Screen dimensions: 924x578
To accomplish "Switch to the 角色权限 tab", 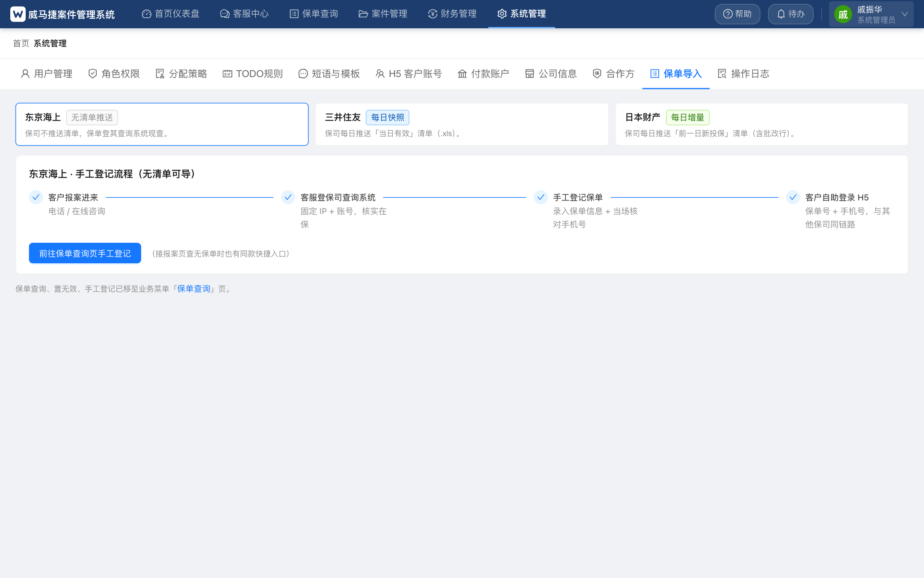I will pyautogui.click(x=114, y=74).
